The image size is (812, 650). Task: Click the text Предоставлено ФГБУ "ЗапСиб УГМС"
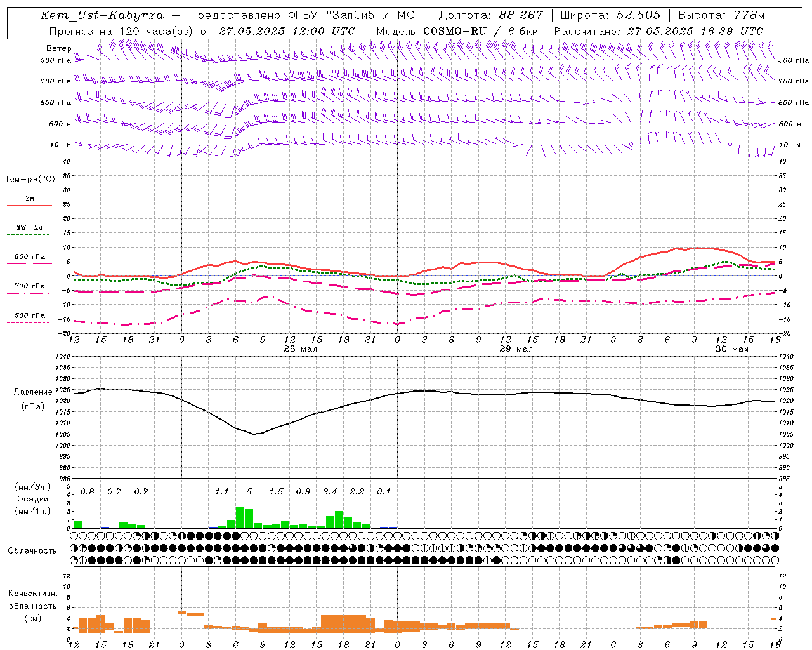tap(304, 15)
